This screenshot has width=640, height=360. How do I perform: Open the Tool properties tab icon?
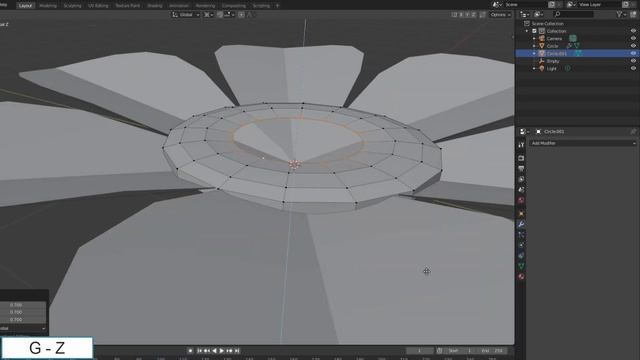coord(521,145)
